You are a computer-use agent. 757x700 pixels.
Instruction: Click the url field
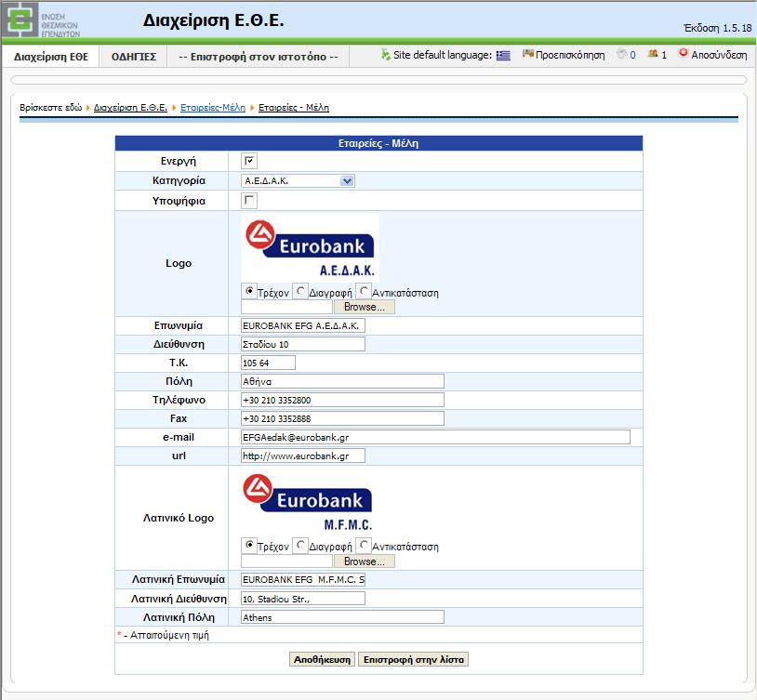point(303,456)
